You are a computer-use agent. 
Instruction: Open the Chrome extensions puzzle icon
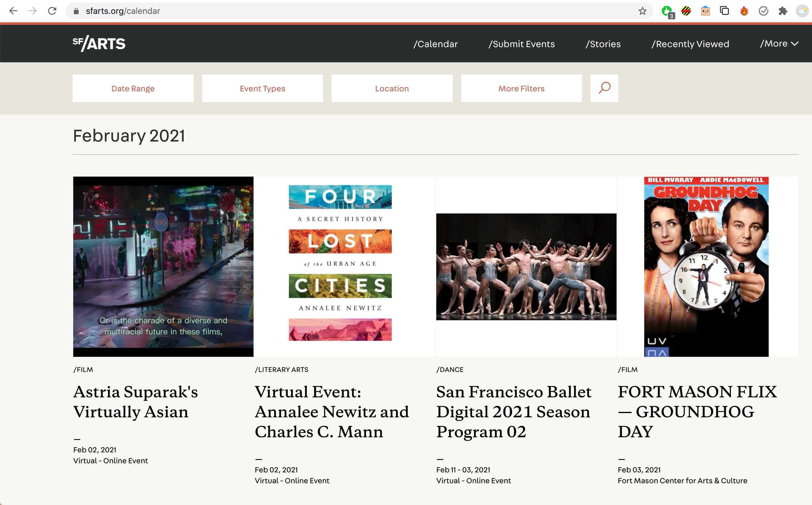click(783, 11)
